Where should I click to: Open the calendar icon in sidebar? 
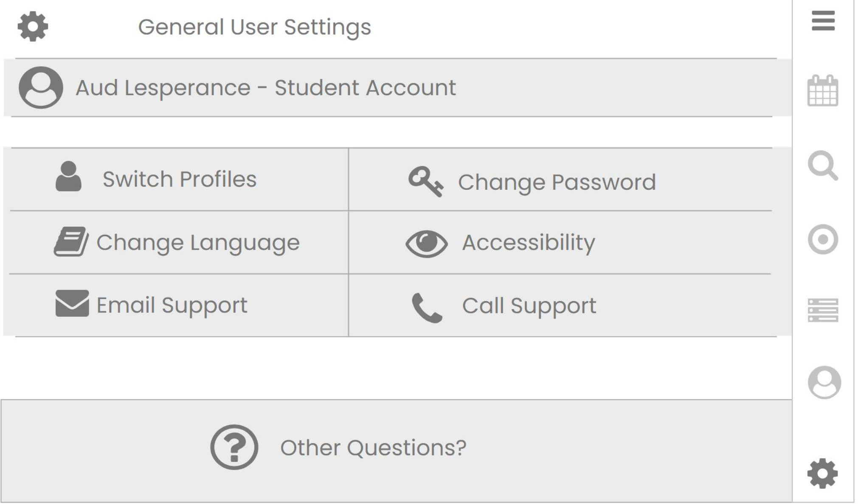823,90
